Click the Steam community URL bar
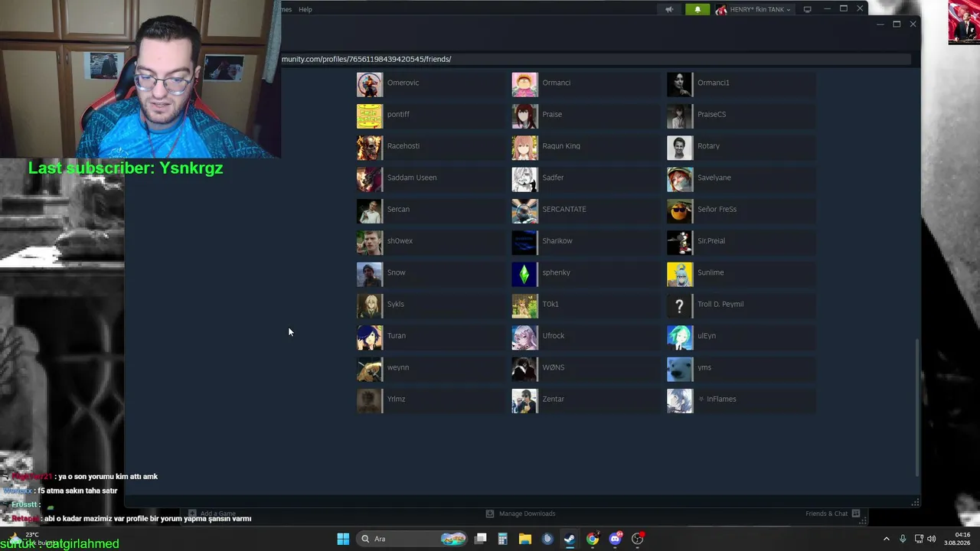 pyautogui.click(x=597, y=59)
